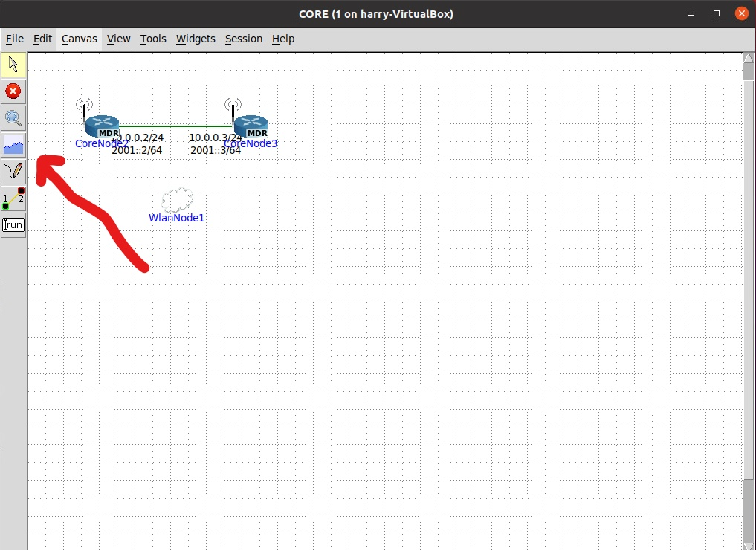756x550 pixels.
Task: Open the observer widget magnifier tool
Action: click(13, 117)
